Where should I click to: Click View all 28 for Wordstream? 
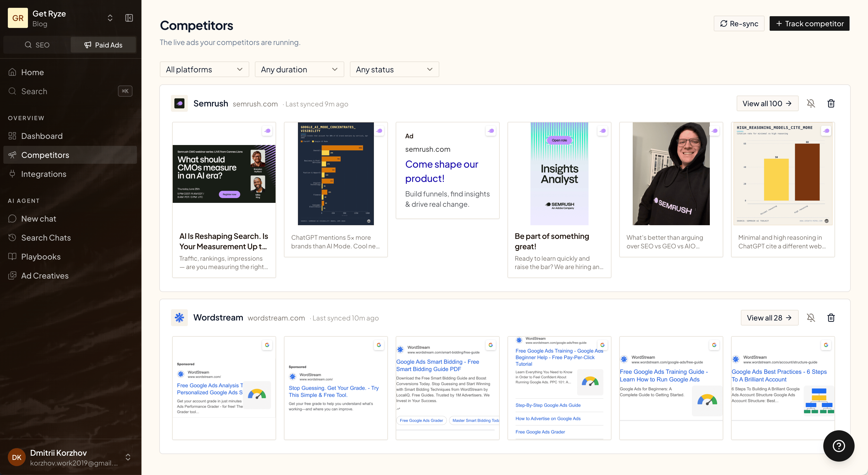(769, 318)
